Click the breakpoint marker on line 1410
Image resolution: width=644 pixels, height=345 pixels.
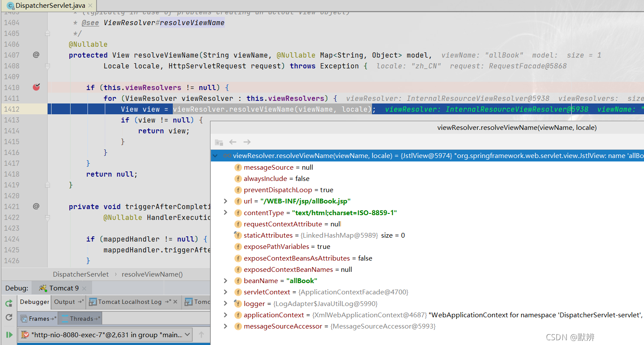[36, 87]
